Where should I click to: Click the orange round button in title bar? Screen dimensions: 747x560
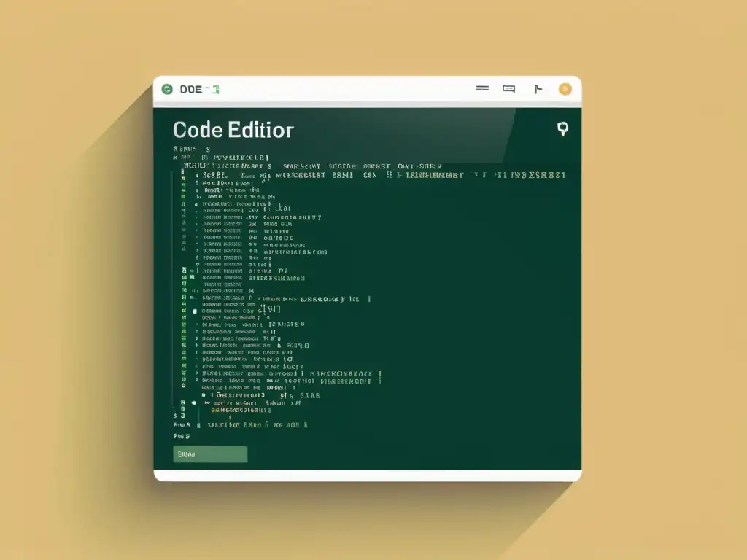click(565, 89)
